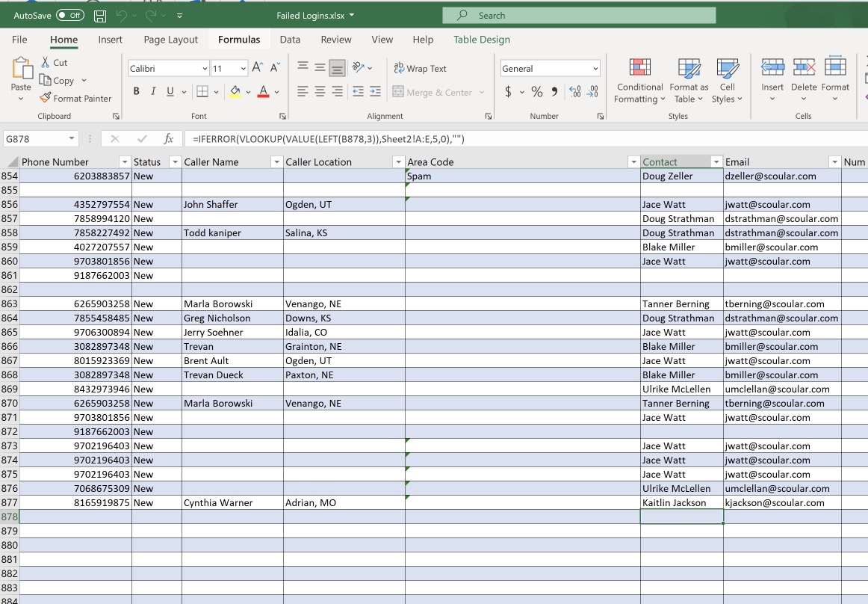Toggle Underline formatting
The height and width of the screenshot is (604, 868).
170,91
